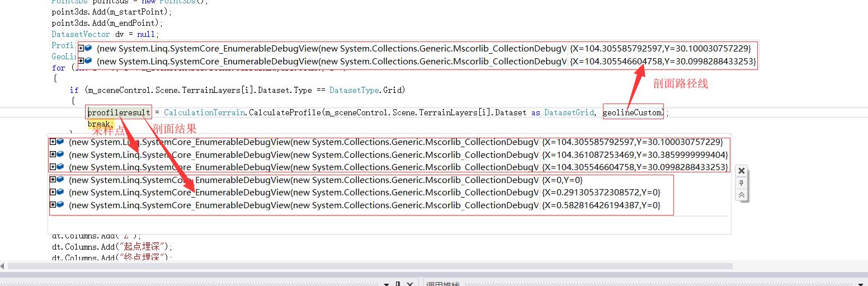Click the double-chevron icon on the datatip
This screenshot has height=286, width=868.
pos(741,195)
